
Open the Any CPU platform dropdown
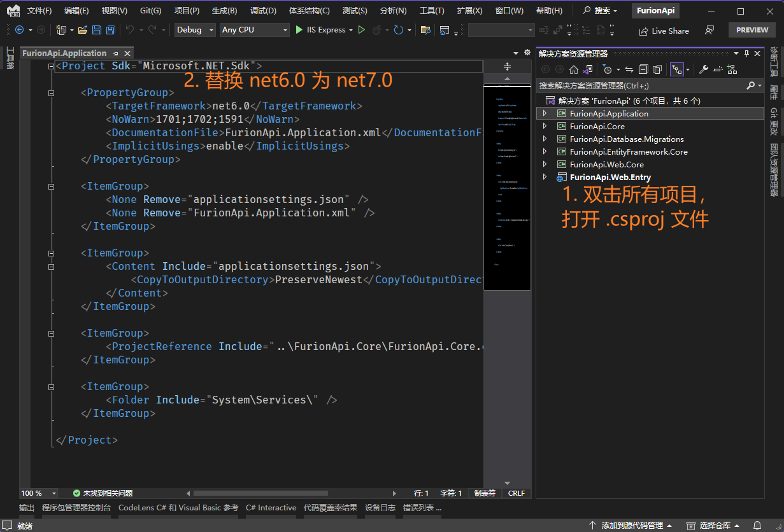[254, 30]
